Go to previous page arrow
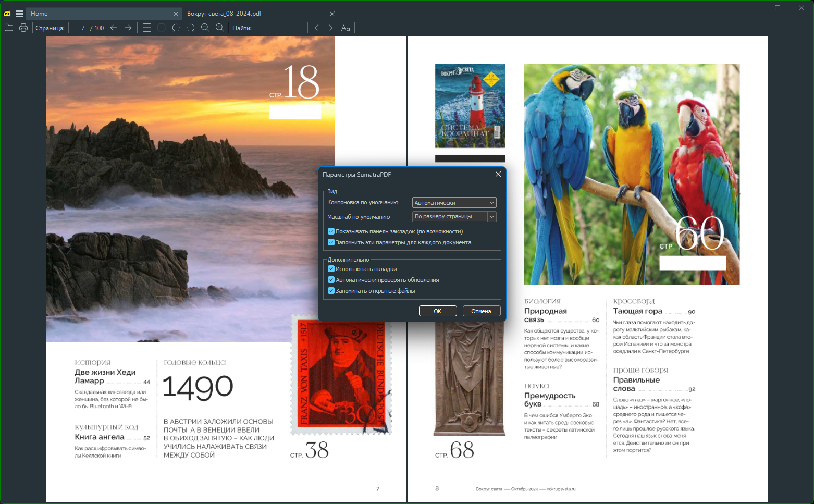The height and width of the screenshot is (504, 814). pos(114,28)
